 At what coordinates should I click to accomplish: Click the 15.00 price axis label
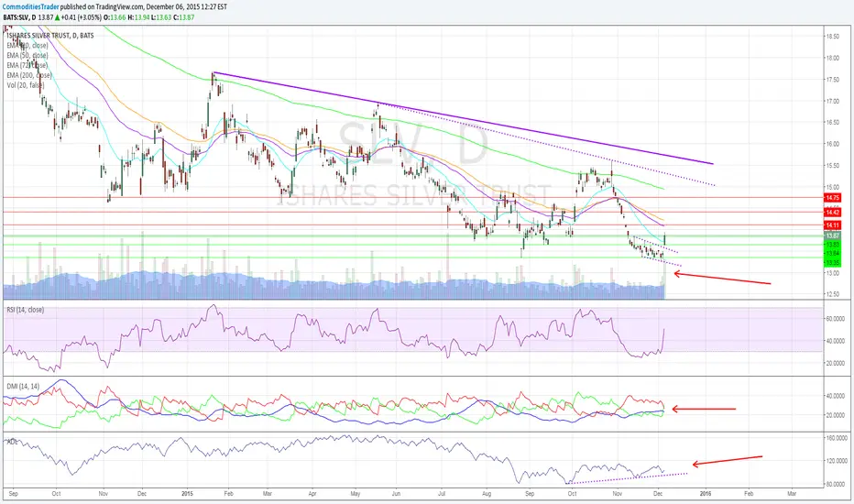pos(833,187)
